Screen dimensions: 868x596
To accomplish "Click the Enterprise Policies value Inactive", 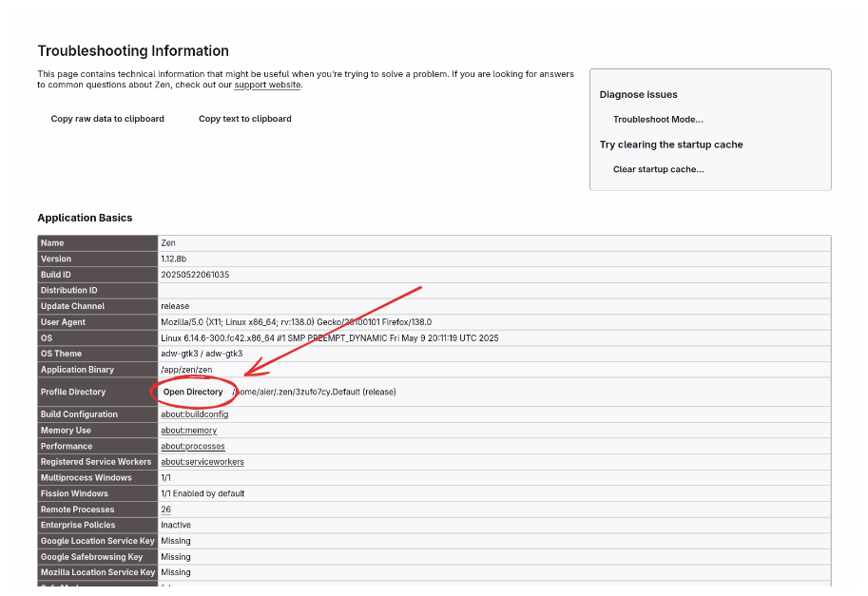I will (176, 525).
